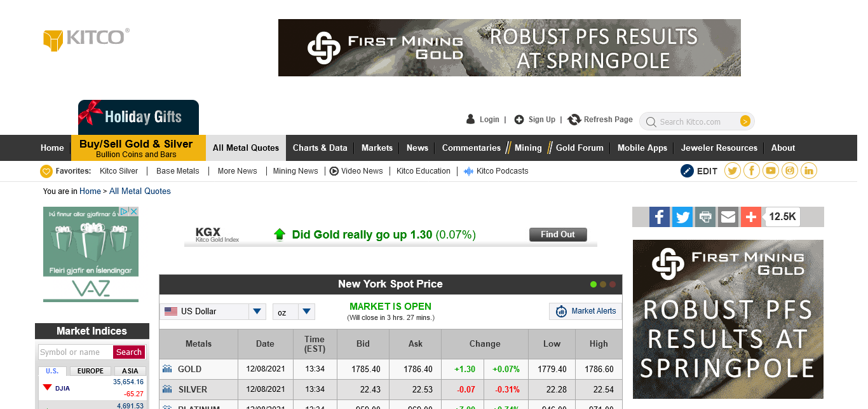
Task: Open the Charts & Data menu
Action: (x=320, y=148)
